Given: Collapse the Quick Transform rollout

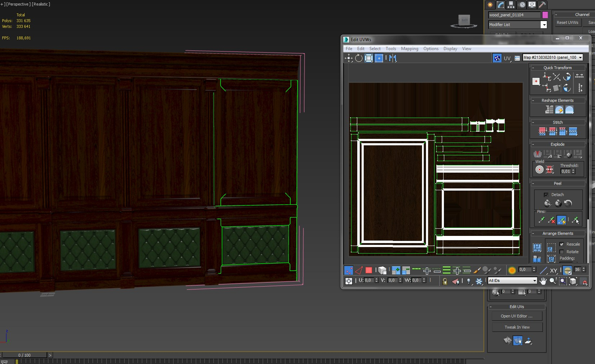Looking at the screenshot, I should (x=558, y=67).
